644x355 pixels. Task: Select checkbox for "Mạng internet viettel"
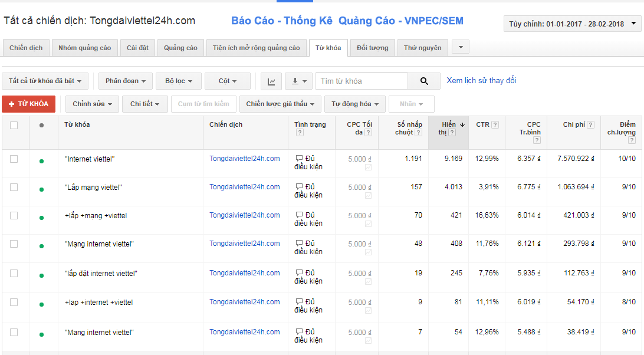(x=14, y=244)
